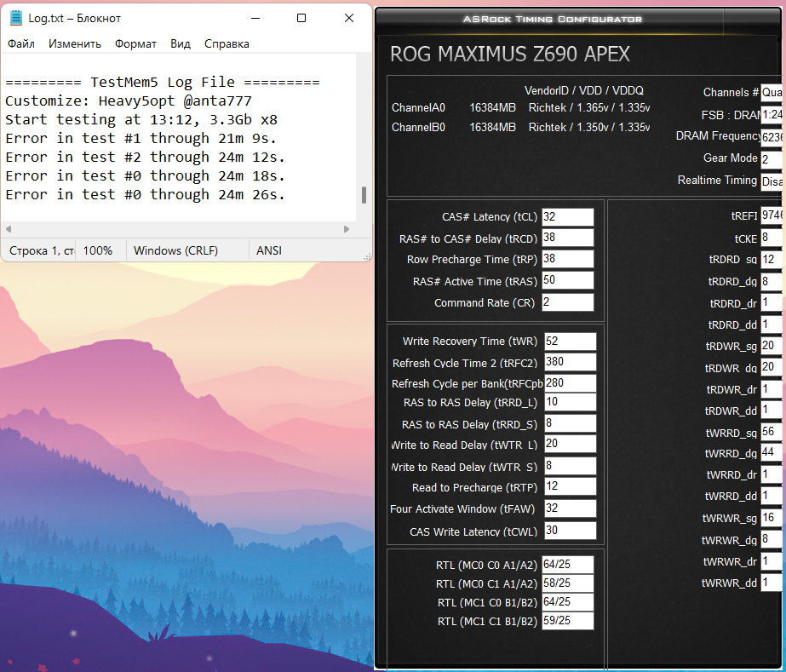
Task: Click the tWTR_S value field
Action: coord(570,466)
